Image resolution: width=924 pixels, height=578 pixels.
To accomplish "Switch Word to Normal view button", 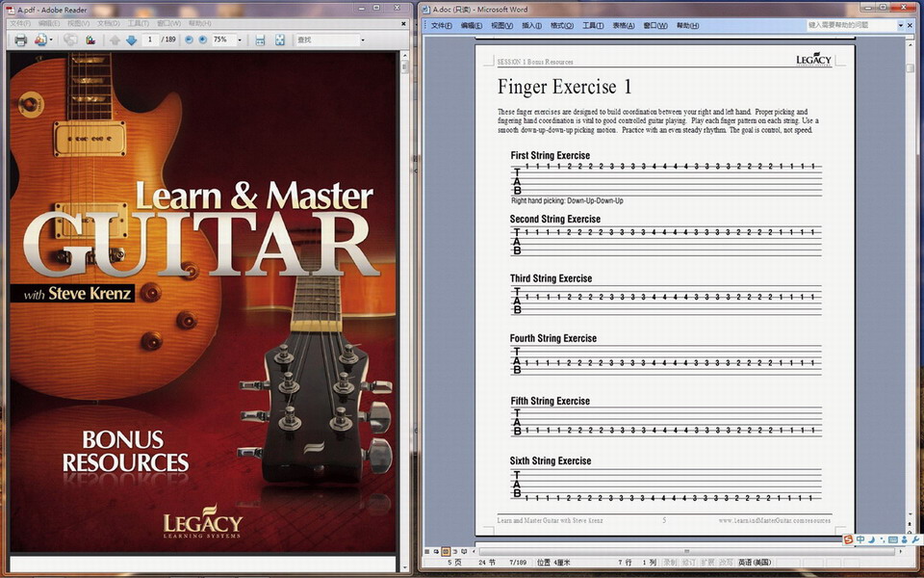I will tap(427, 551).
